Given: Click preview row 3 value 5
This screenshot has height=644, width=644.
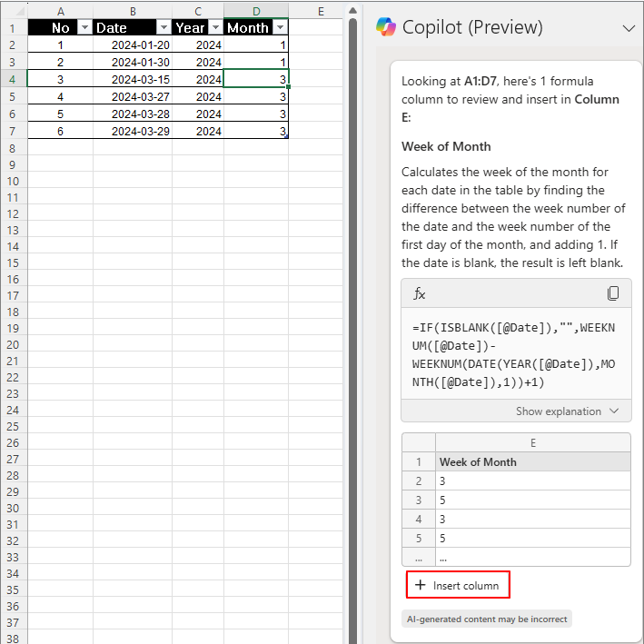Looking at the screenshot, I should 532,500.
